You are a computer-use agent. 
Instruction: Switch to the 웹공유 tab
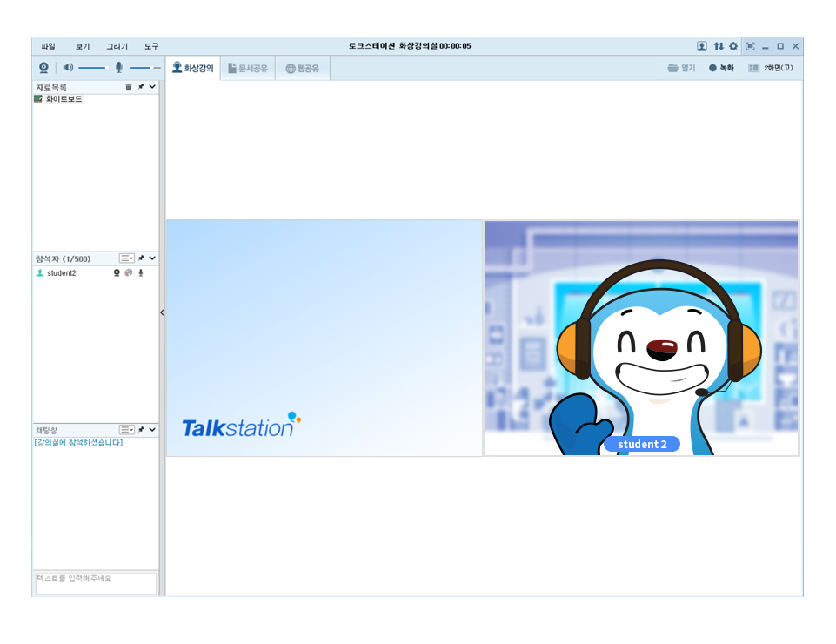pyautogui.click(x=303, y=68)
